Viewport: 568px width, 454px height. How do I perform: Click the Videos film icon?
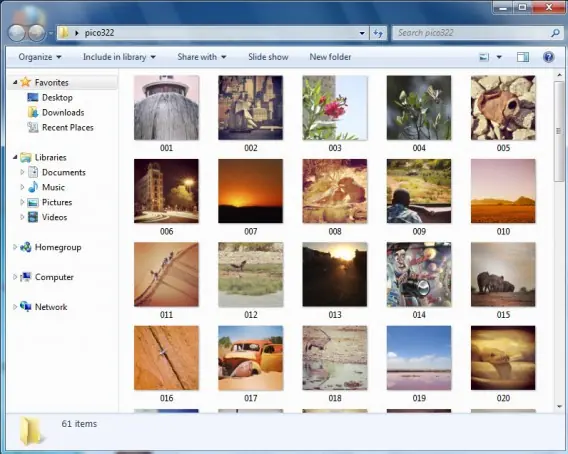[x=33, y=217]
